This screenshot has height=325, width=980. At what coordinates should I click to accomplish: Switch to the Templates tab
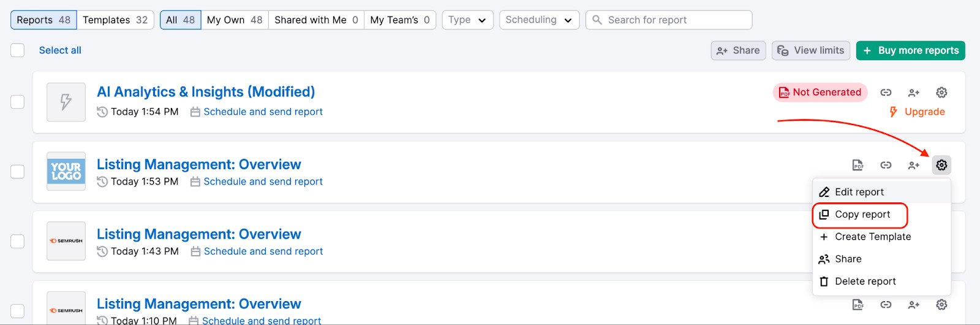pyautogui.click(x=115, y=20)
